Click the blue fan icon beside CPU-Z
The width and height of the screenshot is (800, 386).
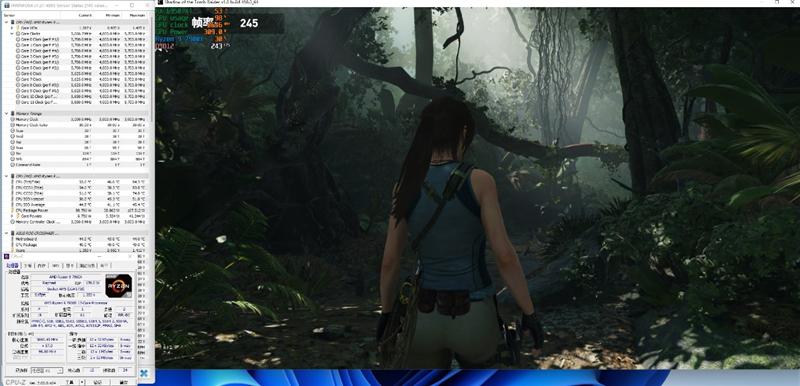click(x=144, y=373)
